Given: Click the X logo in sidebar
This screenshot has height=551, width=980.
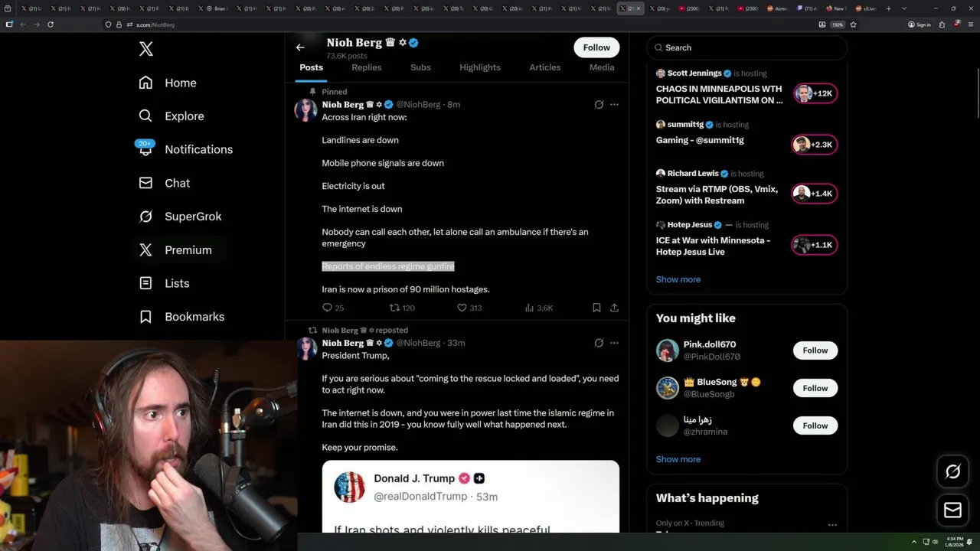Looking at the screenshot, I should (x=146, y=49).
